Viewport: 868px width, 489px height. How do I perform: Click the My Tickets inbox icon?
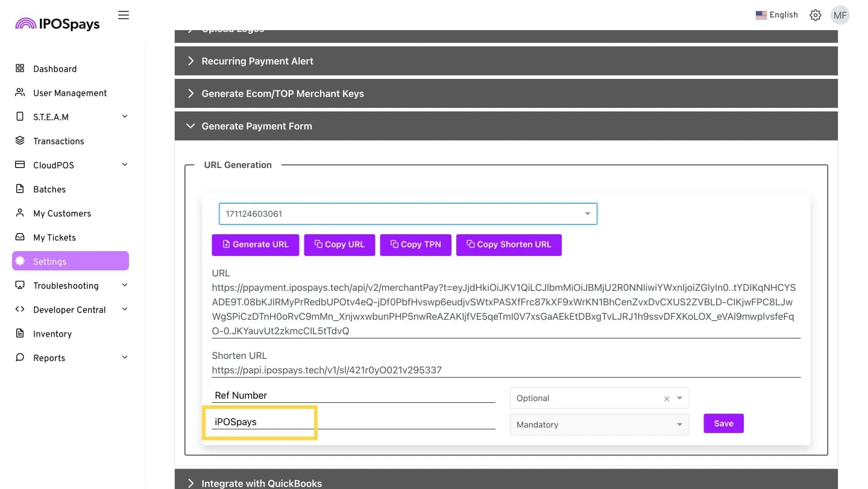20,237
